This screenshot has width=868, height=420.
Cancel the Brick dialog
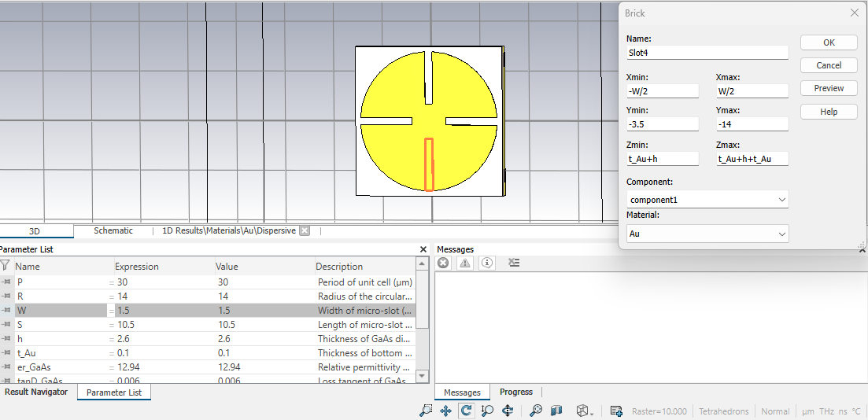tap(829, 65)
